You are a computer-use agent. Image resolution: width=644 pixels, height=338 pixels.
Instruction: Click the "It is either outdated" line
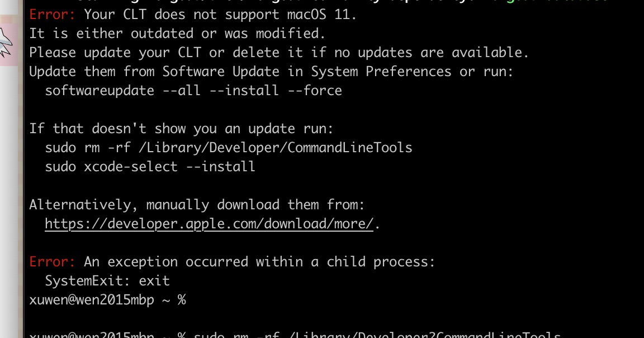pyautogui.click(x=177, y=34)
